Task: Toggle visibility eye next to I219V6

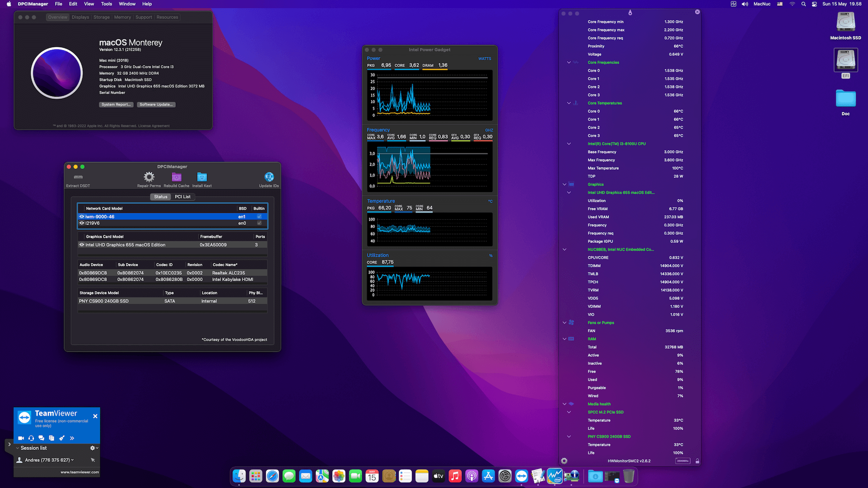Action: pos(82,223)
